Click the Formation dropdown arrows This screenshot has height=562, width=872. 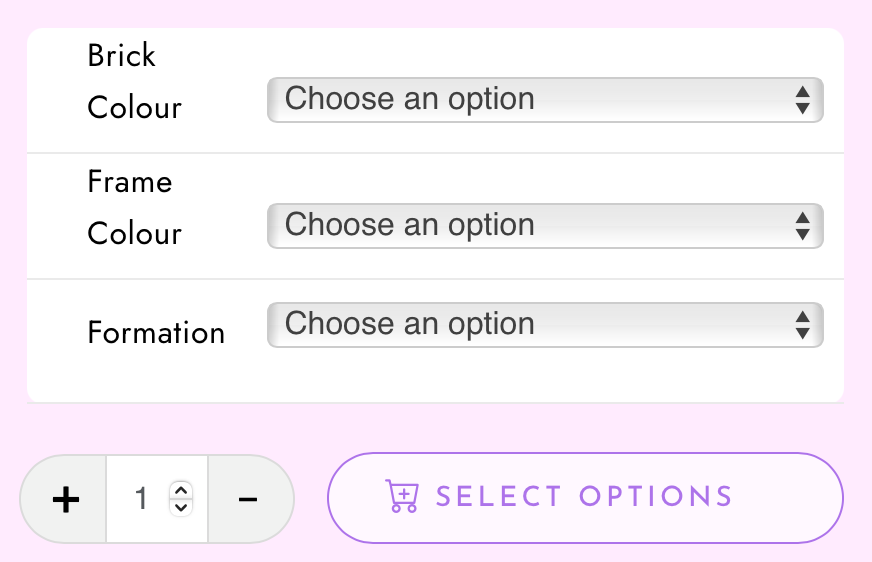point(802,325)
